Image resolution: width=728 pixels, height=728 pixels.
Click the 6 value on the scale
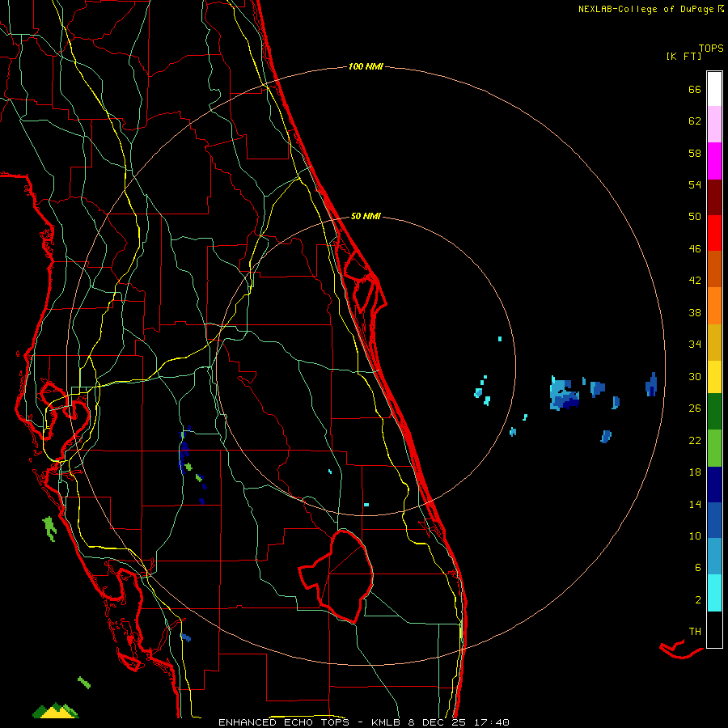coord(698,568)
